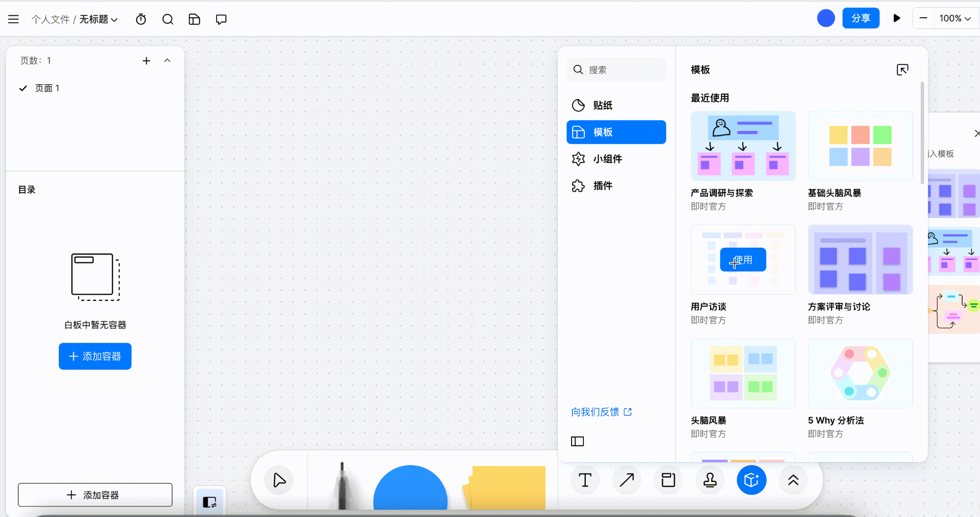Select the Text tool
Screen dimensions: 980x517
click(585, 480)
